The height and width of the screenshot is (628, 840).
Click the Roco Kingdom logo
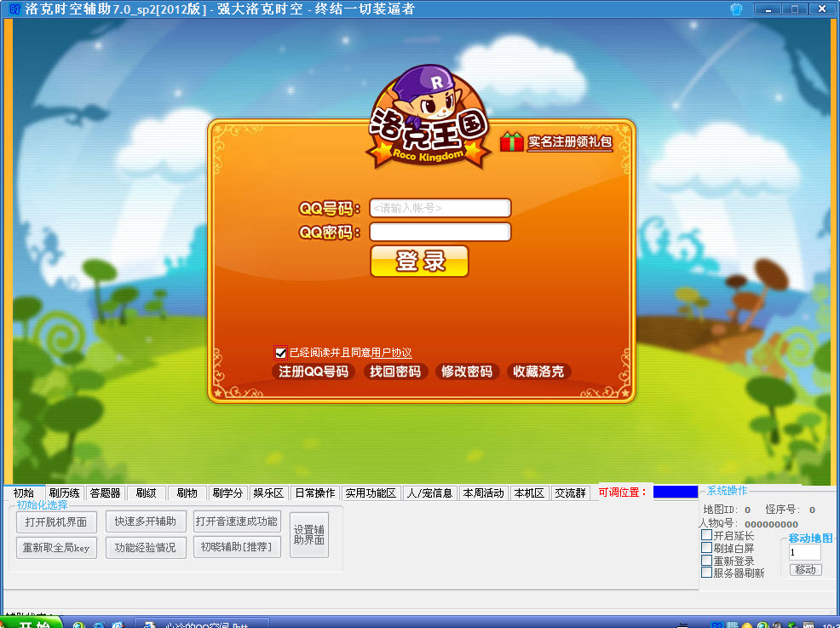pos(428,118)
